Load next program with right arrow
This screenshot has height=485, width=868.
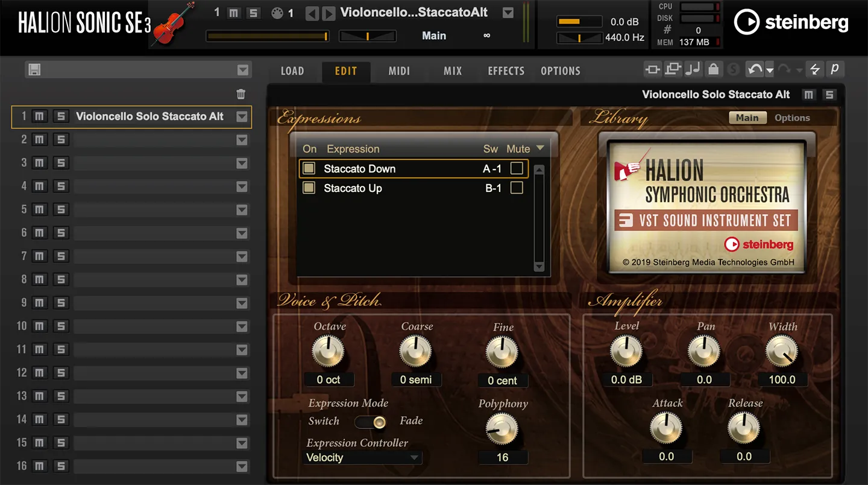pos(329,13)
